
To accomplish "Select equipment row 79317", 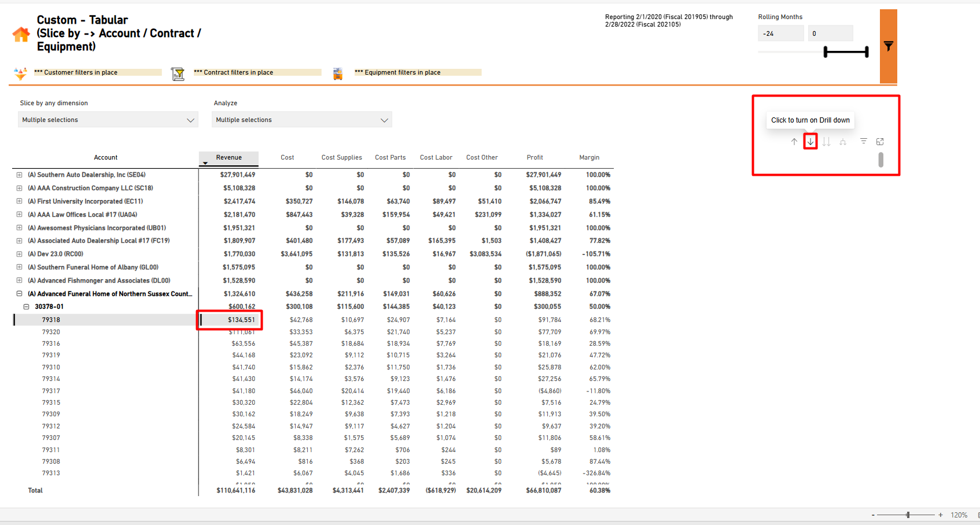I will (51, 391).
